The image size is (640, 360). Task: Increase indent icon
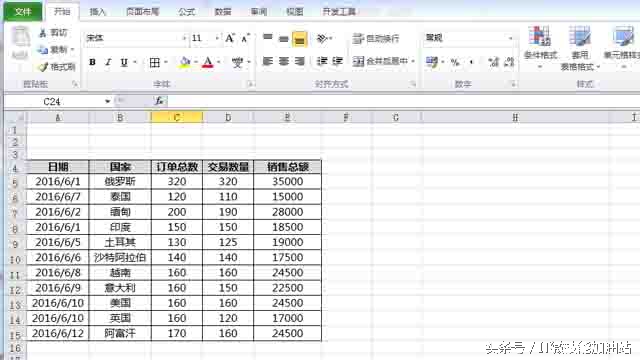tap(338, 62)
